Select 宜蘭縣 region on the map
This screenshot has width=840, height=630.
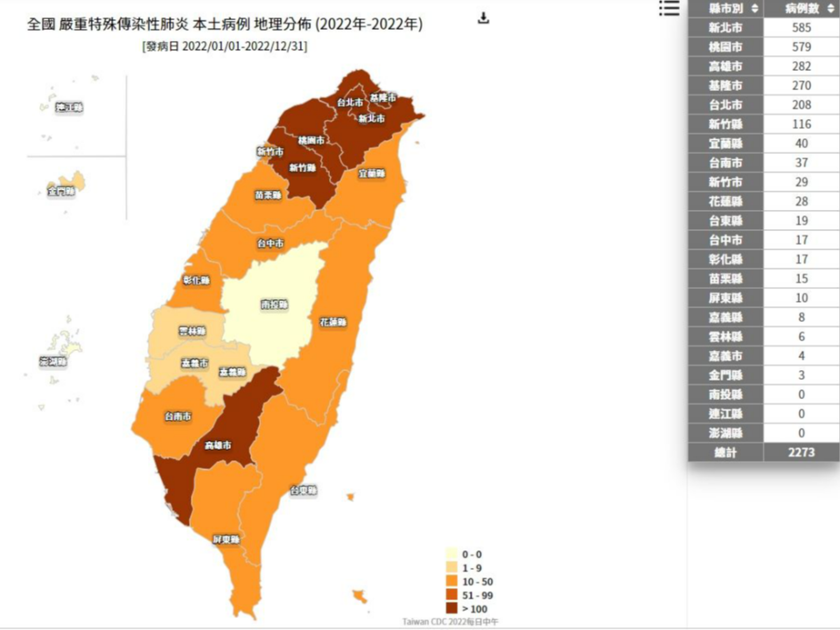(x=372, y=173)
